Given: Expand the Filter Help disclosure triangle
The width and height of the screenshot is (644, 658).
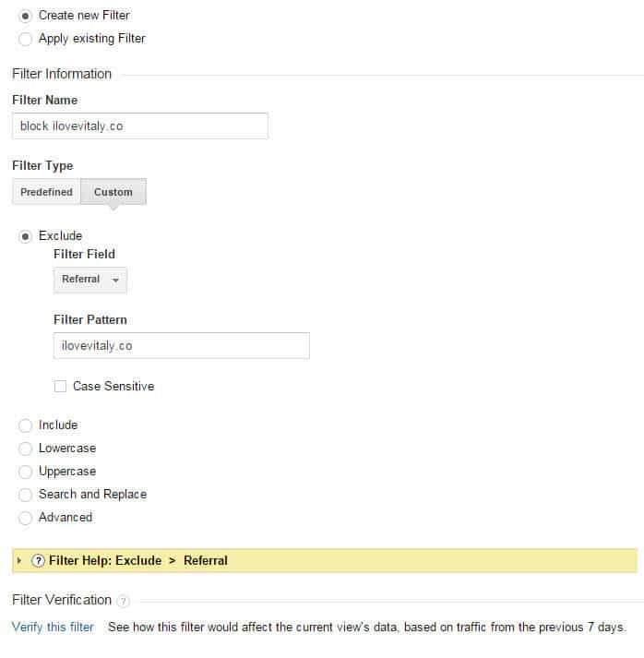Looking at the screenshot, I should 18,561.
